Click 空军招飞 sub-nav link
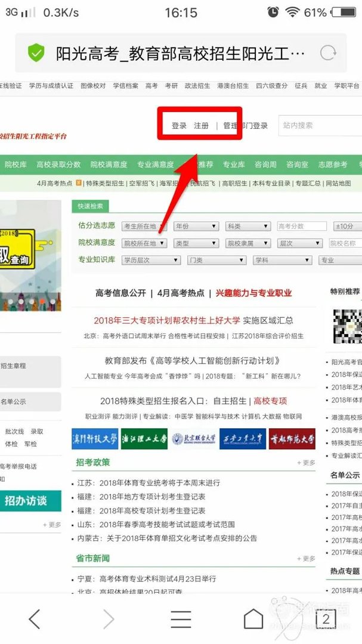Viewport: 362px width, 644px height. pos(142,184)
